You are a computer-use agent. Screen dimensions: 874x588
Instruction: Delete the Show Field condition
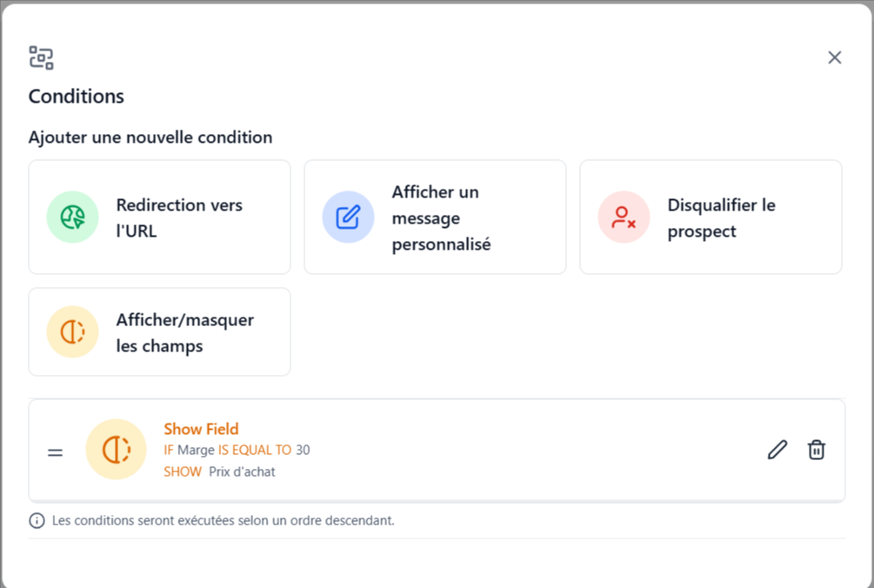click(817, 450)
